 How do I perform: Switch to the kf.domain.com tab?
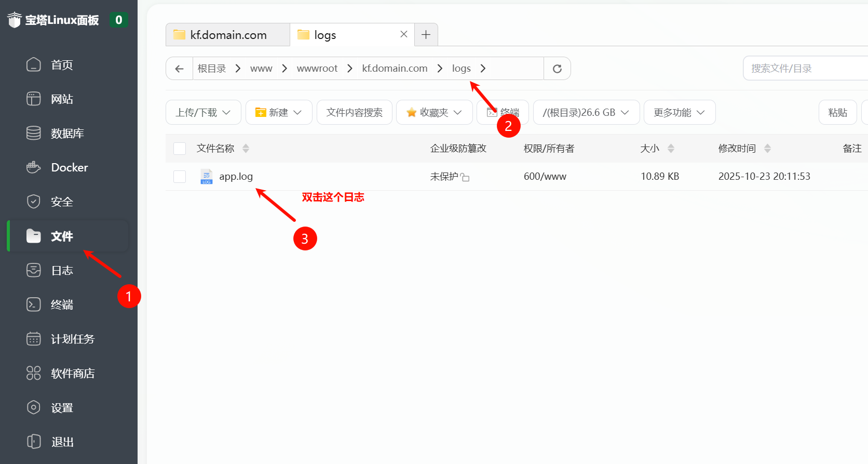228,35
